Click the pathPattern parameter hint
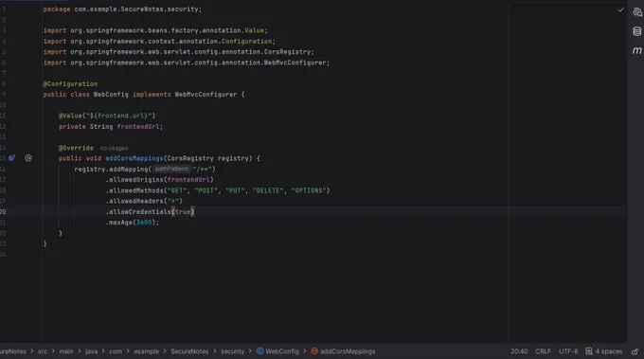 [x=171, y=169]
